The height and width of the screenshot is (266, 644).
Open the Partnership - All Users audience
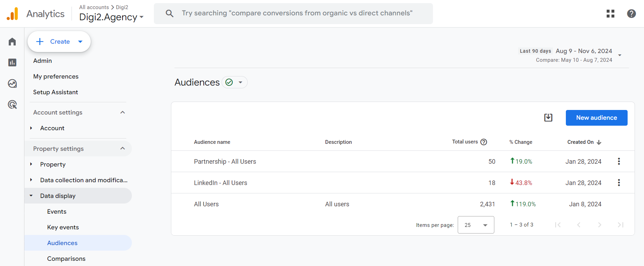(x=225, y=162)
